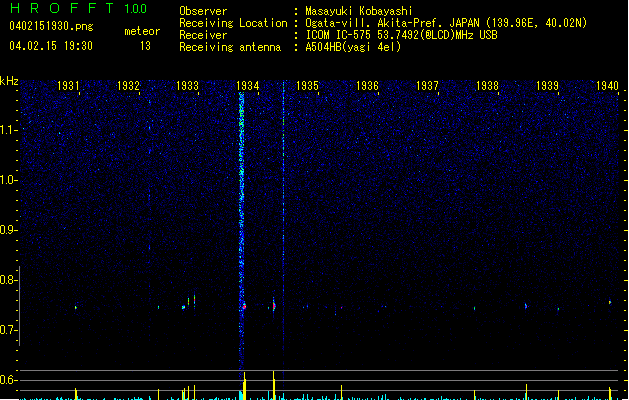Image resolution: width=629 pixels, height=400 pixels.
Task: Click the 1939 time axis marker
Action: [x=548, y=85]
